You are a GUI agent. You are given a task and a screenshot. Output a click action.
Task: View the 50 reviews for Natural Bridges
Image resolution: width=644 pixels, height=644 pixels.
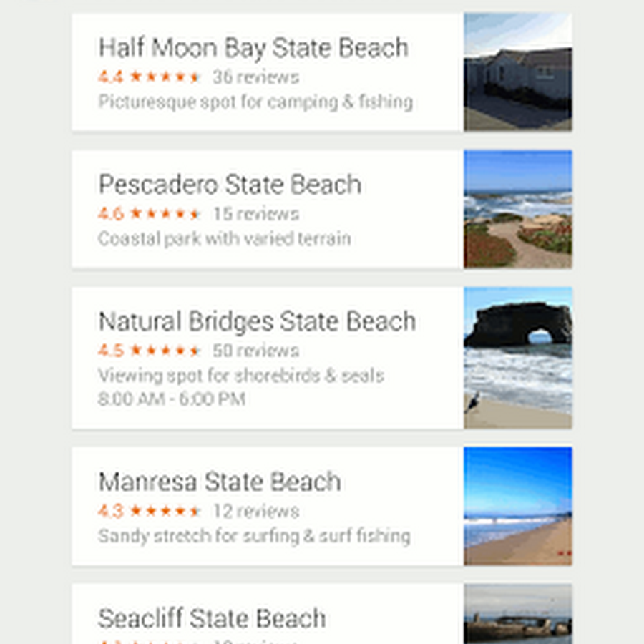(x=255, y=351)
